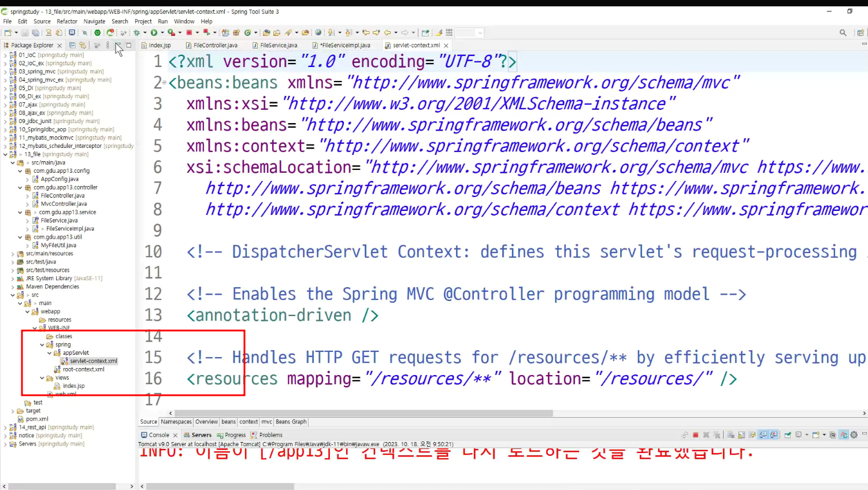Open the Package Explorer view menu (three dots)
Image resolution: width=868 pixels, height=490 pixels.
click(x=107, y=45)
